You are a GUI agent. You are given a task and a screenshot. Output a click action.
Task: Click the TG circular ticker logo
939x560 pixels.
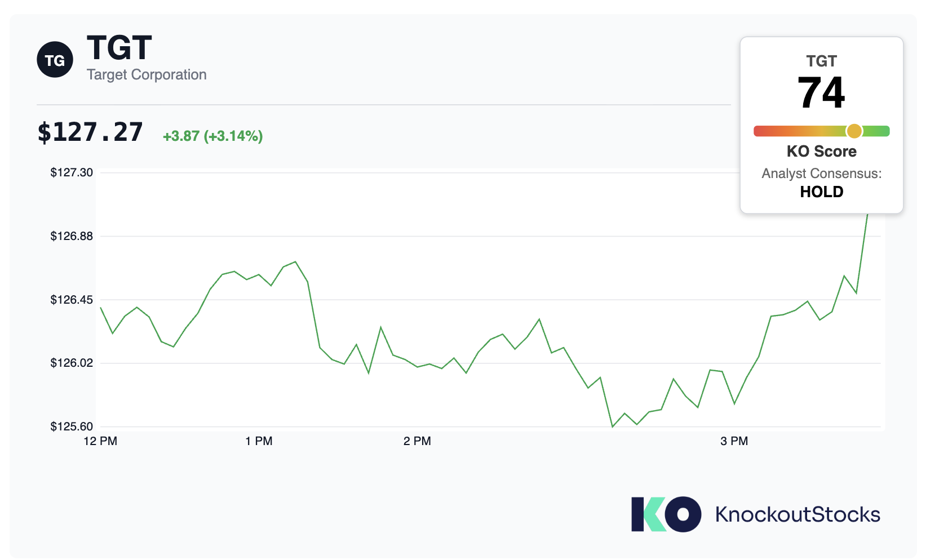click(55, 60)
